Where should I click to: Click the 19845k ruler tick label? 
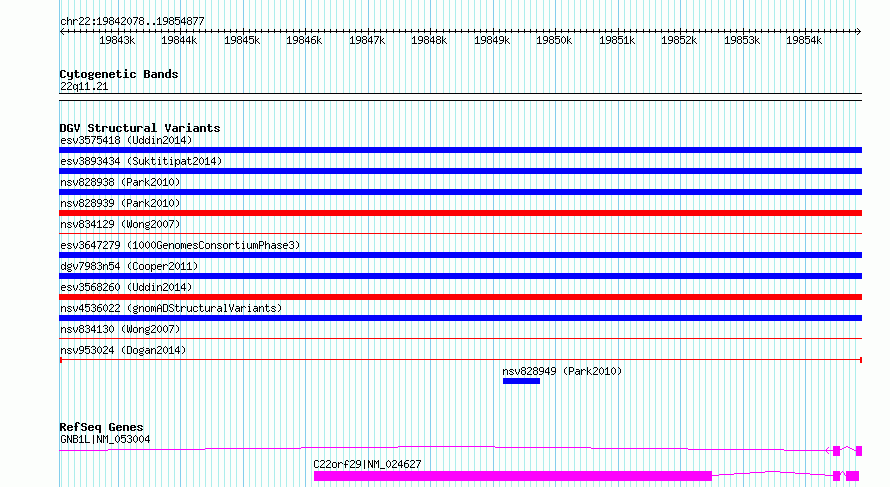click(242, 40)
